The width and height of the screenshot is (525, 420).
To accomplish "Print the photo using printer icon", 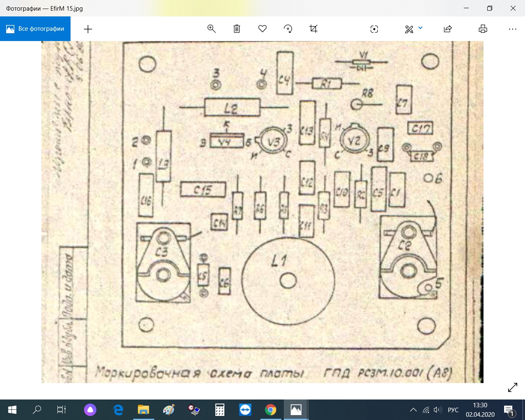I will pos(483,29).
